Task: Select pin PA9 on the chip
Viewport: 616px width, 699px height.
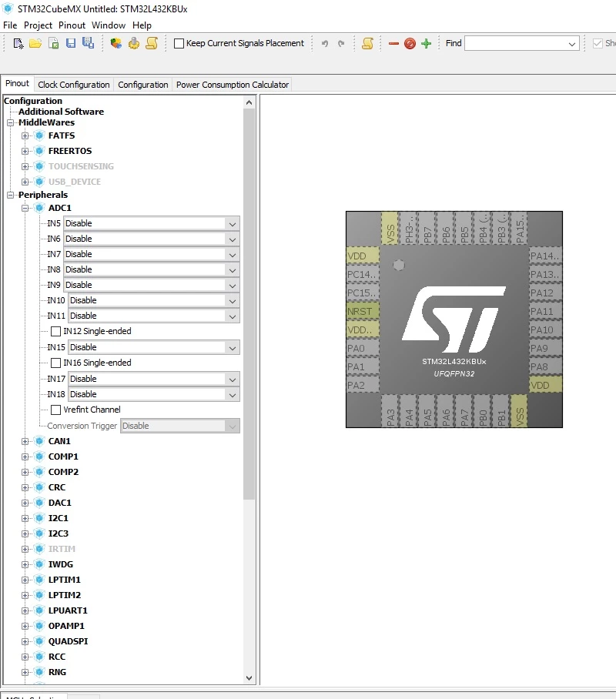Action: pyautogui.click(x=545, y=348)
